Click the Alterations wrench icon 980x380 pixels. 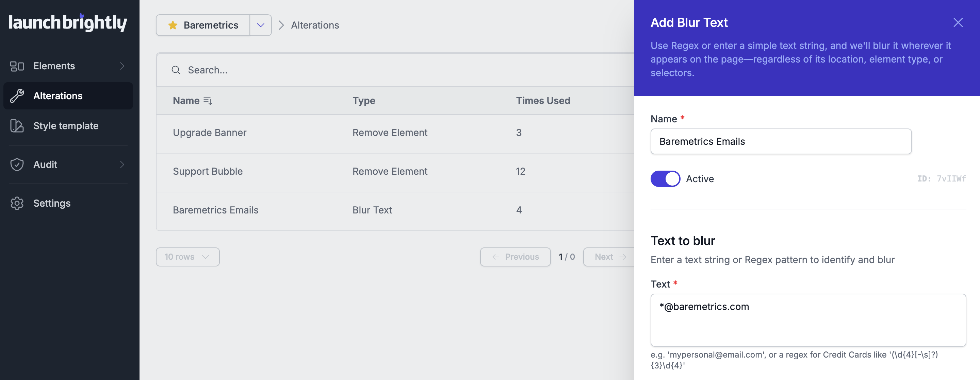pyautogui.click(x=17, y=96)
